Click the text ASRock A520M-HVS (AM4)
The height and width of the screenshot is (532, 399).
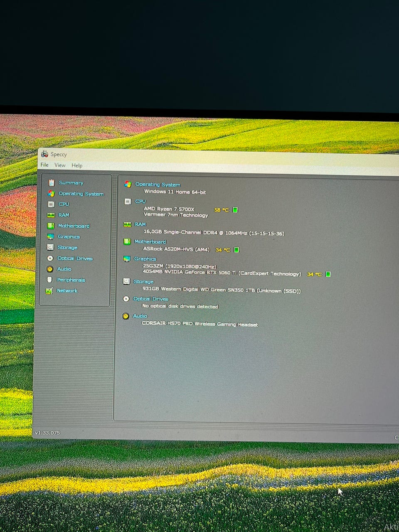click(x=176, y=249)
